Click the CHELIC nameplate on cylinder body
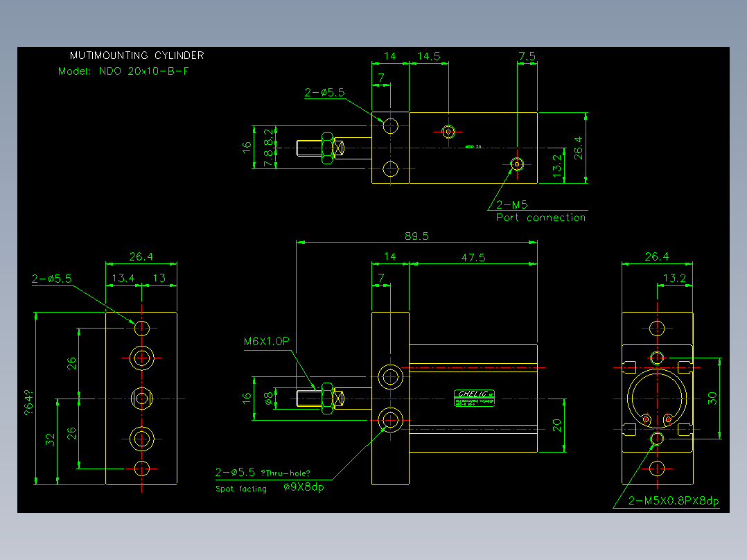747x560 pixels. 474,398
